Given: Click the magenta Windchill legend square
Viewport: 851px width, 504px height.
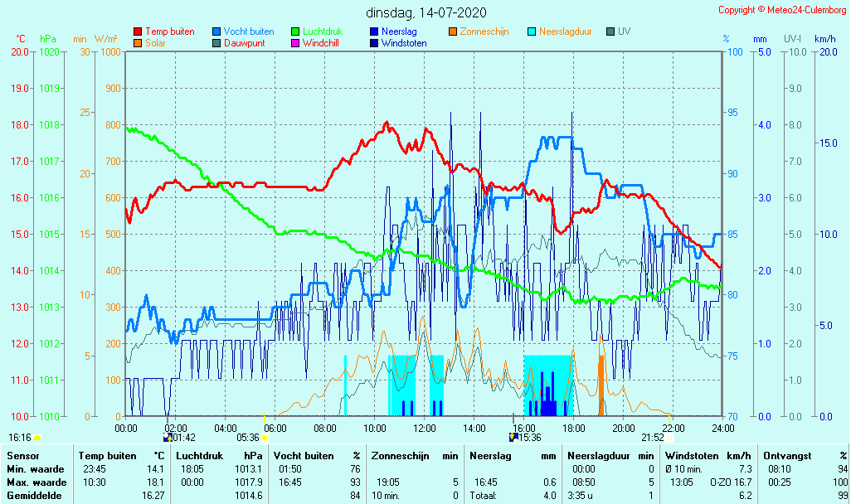Looking at the screenshot, I should (295, 43).
